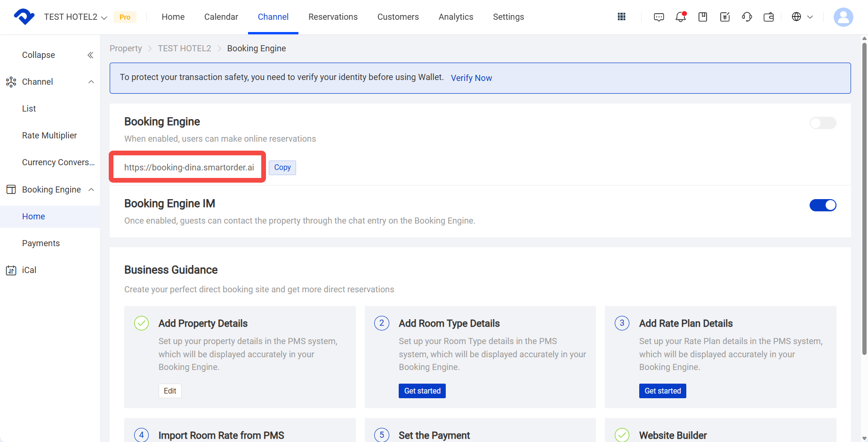
Task: Click the vertical page scrollbar
Action: coord(864,198)
